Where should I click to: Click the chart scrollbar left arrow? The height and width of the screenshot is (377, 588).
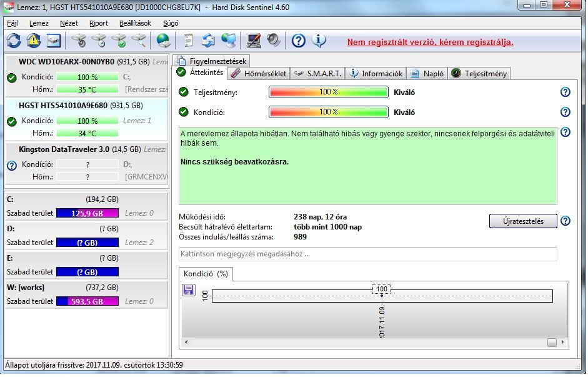coord(186,342)
